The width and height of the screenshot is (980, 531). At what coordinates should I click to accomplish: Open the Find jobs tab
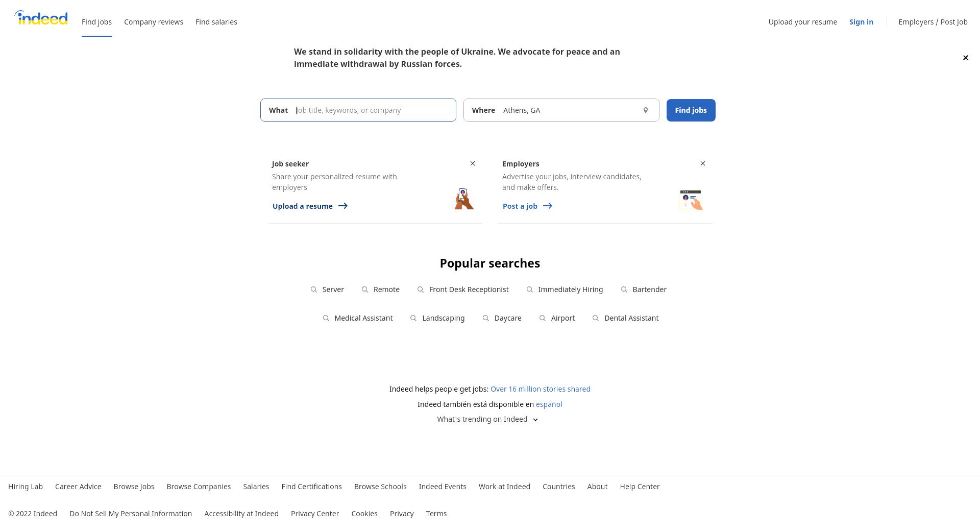point(96,22)
